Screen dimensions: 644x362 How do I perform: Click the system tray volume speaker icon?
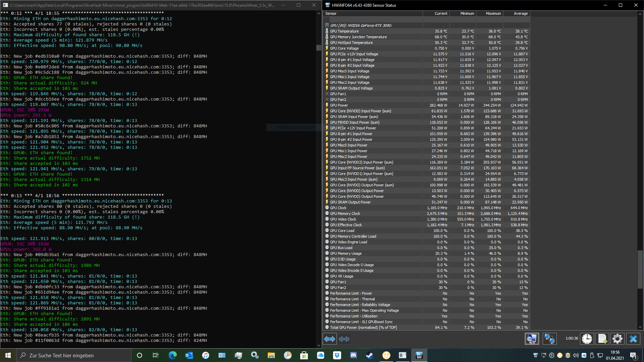pos(576,355)
